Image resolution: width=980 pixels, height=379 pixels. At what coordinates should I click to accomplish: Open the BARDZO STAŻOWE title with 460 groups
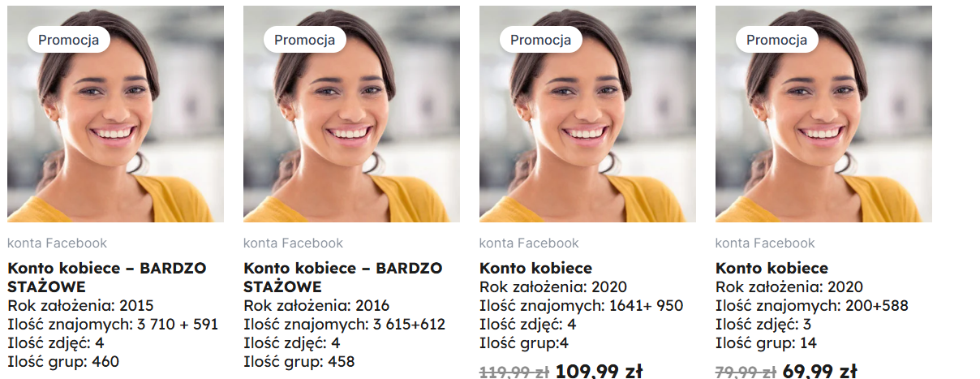(107, 278)
